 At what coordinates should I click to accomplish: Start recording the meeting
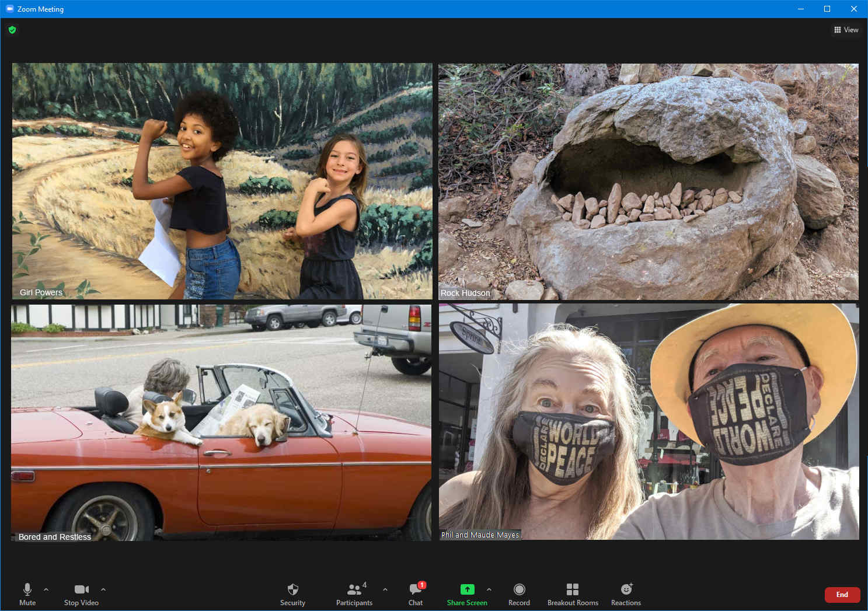pyautogui.click(x=519, y=594)
